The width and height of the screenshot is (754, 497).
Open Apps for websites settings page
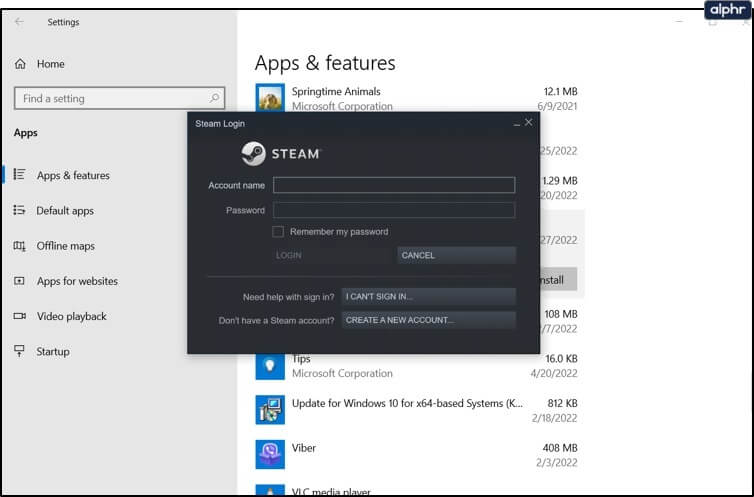point(77,281)
